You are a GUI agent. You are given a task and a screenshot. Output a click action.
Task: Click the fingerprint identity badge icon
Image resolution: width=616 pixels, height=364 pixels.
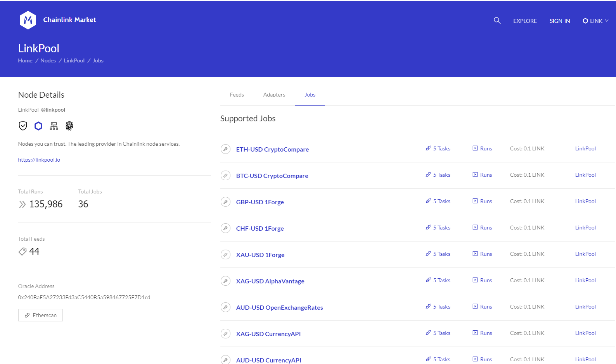pos(69,126)
